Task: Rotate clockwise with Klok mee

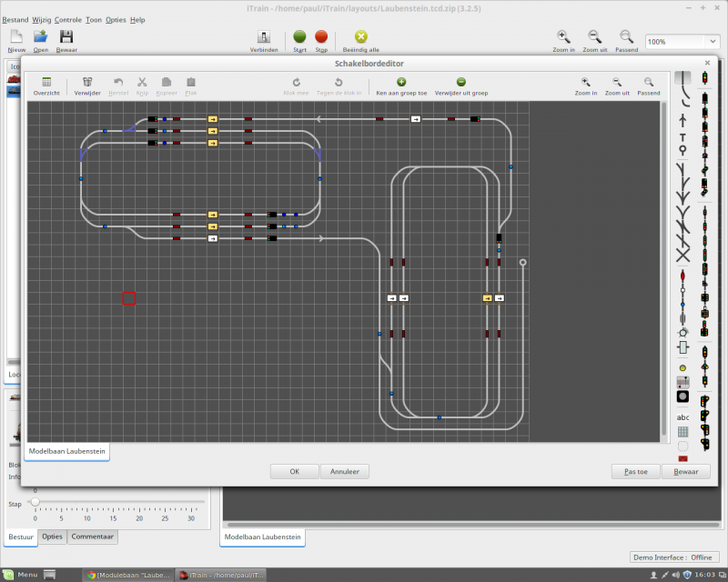Action: point(296,86)
